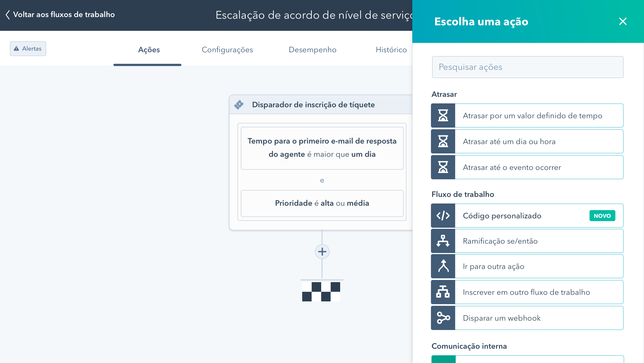Switch to the Histórico tab

[391, 50]
